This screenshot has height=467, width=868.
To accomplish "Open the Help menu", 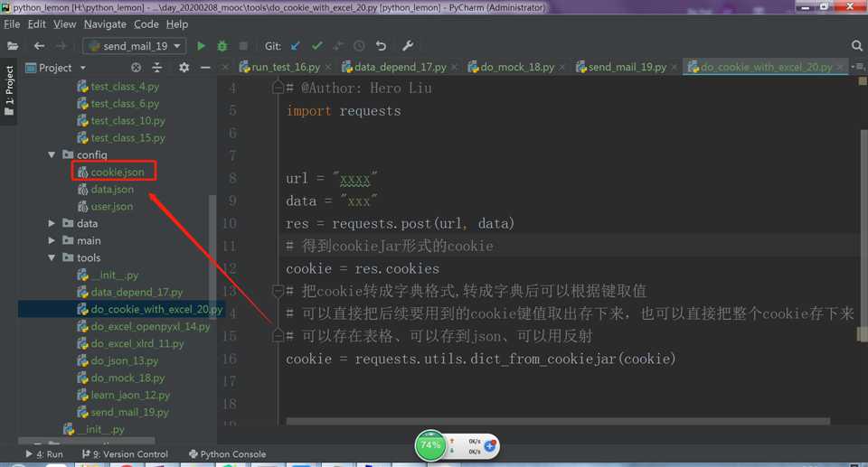I will coord(177,24).
